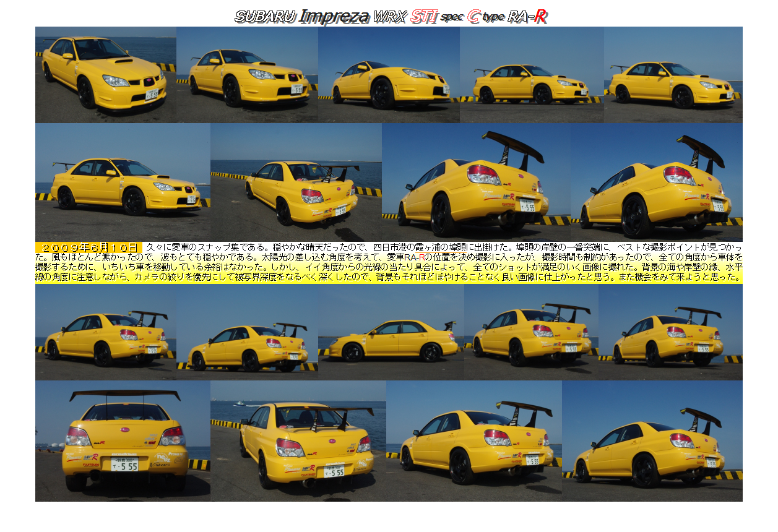
Task: Open the fourth photo in the top row
Action: 532,74
